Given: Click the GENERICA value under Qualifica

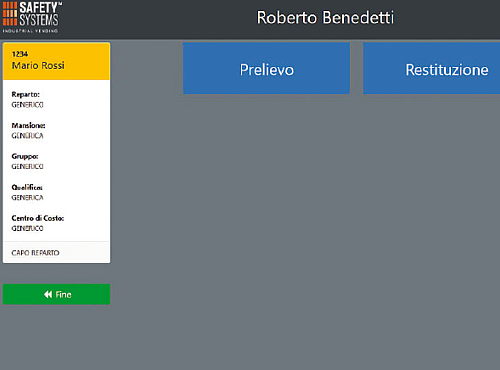Looking at the screenshot, I should point(27,198).
